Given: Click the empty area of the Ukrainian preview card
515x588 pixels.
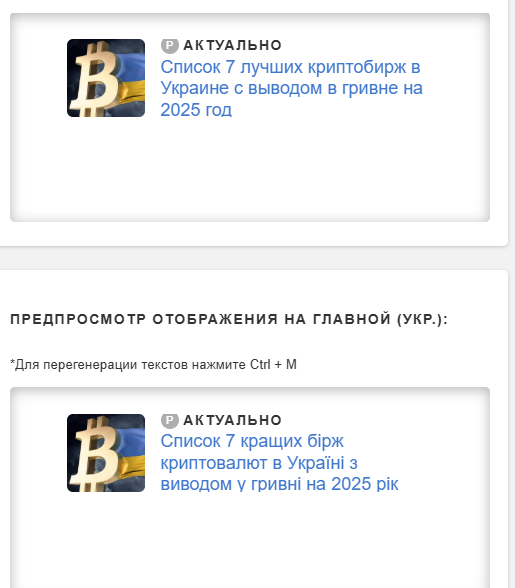Looking at the screenshot, I should point(250,540).
